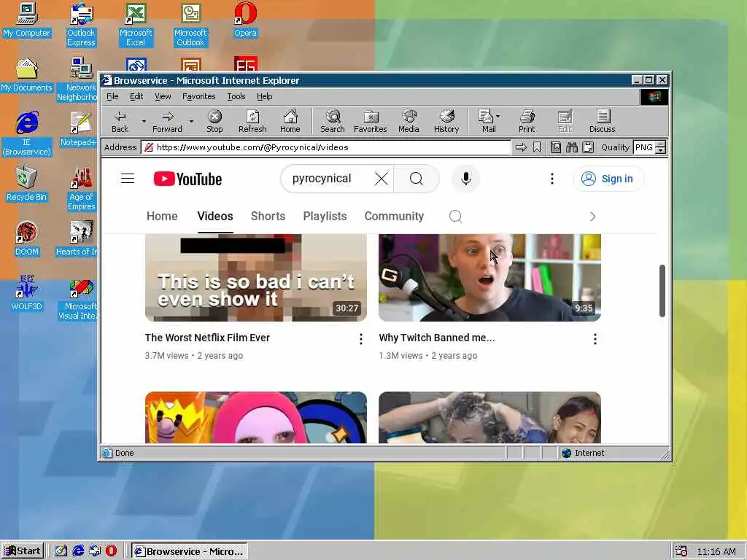Expand the Back button history dropdown arrow

pos(144,122)
